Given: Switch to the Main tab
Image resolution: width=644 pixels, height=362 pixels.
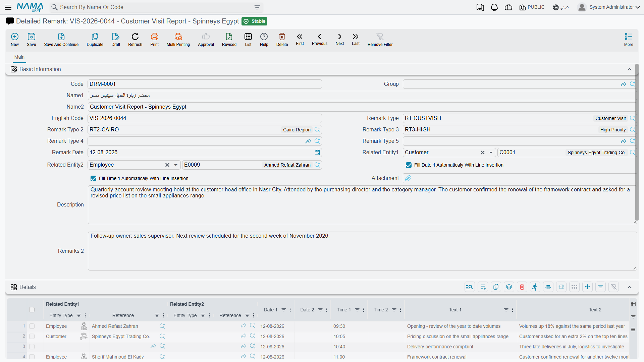Looking at the screenshot, I should pos(19,57).
